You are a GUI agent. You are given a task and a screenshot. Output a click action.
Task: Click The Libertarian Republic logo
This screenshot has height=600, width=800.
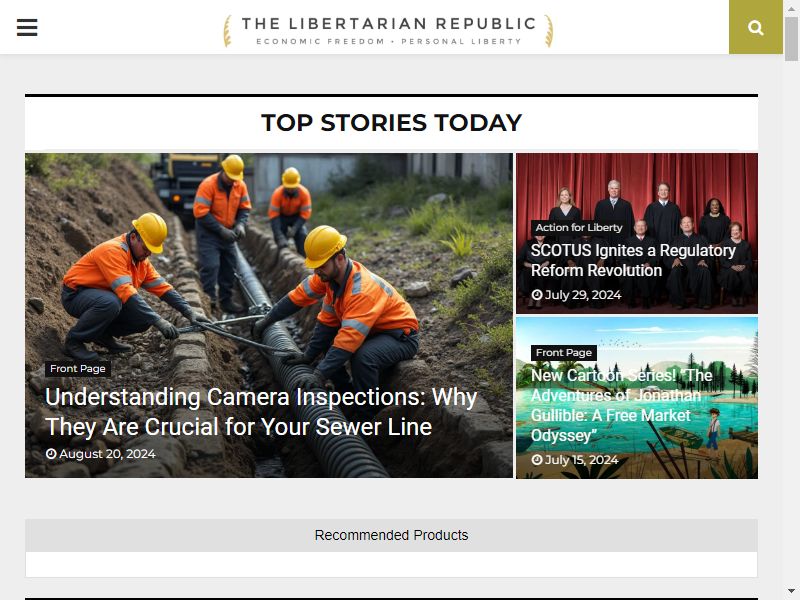(x=388, y=31)
